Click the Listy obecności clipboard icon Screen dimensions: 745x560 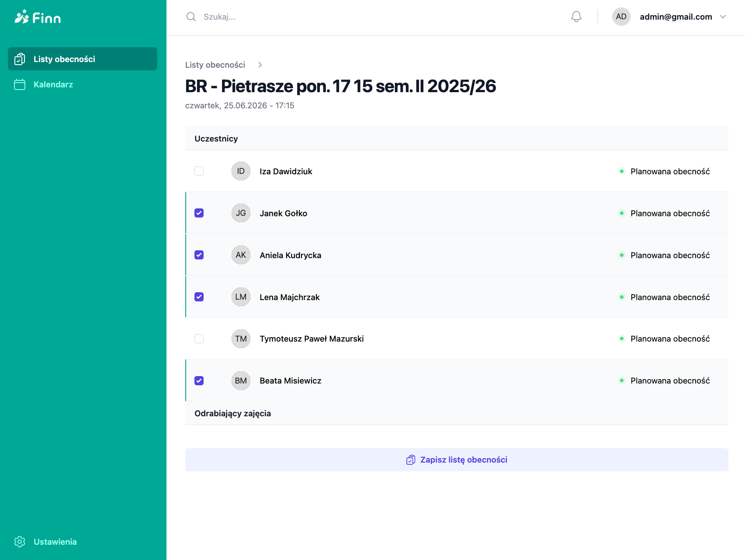tap(20, 59)
